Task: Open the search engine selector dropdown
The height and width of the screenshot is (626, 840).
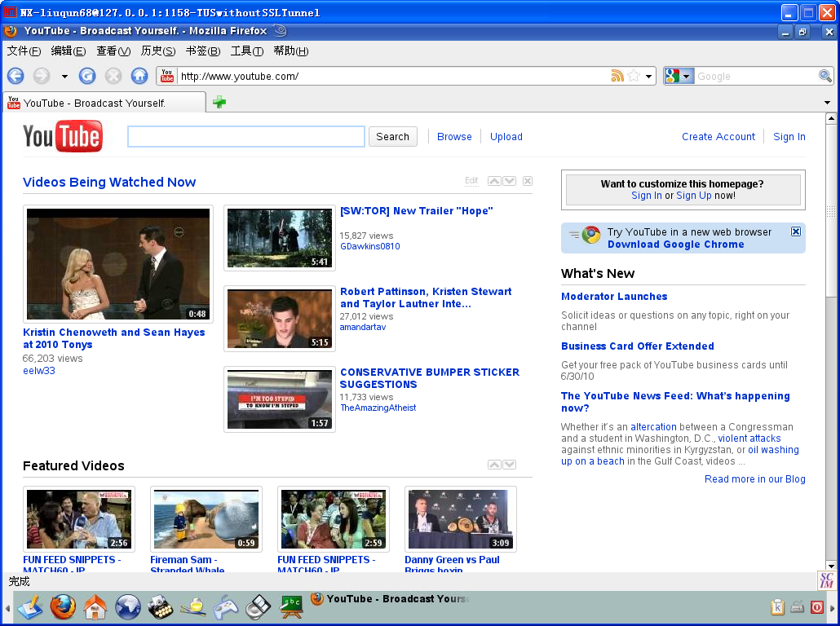Action: 679,76
